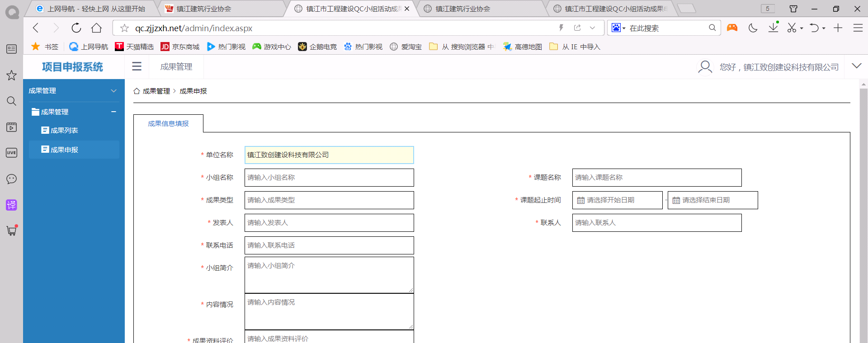Image resolution: width=868 pixels, height=343 pixels.
Task: Reload the page with refresh icon
Action: [x=76, y=28]
